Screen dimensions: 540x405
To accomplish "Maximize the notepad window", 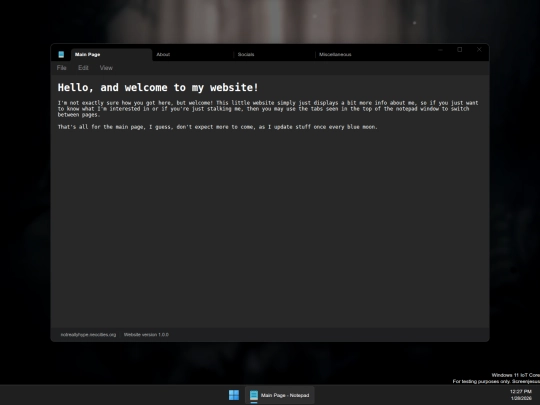I will coord(459,50).
